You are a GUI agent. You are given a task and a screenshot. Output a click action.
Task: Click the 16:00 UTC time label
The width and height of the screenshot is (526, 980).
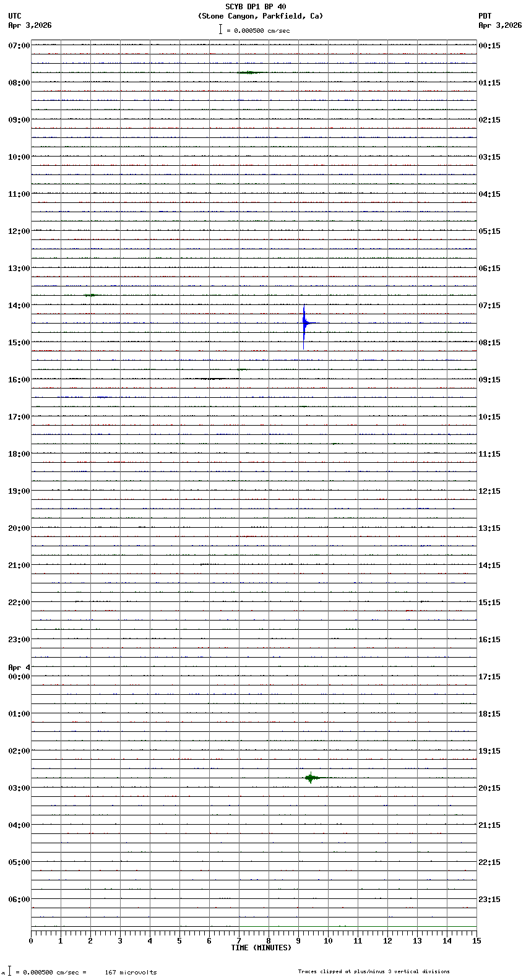[19, 380]
